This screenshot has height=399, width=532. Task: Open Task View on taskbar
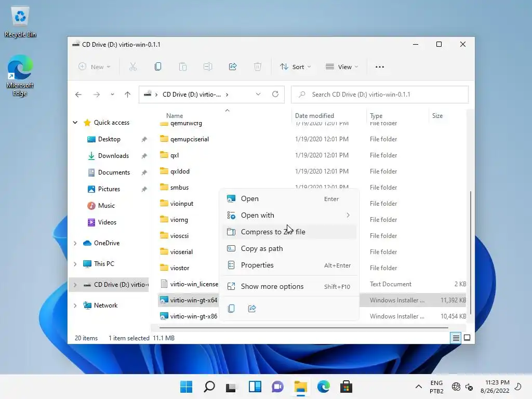pyautogui.click(x=231, y=387)
